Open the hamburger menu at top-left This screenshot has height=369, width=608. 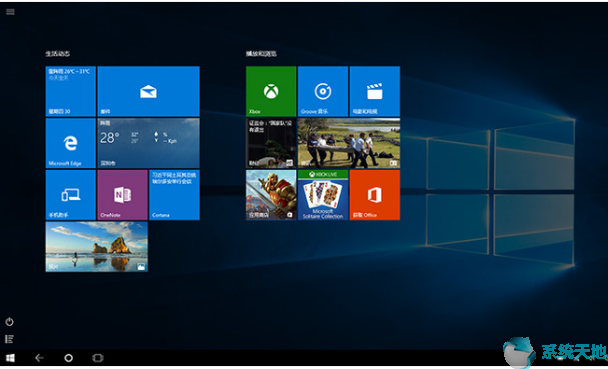10,12
